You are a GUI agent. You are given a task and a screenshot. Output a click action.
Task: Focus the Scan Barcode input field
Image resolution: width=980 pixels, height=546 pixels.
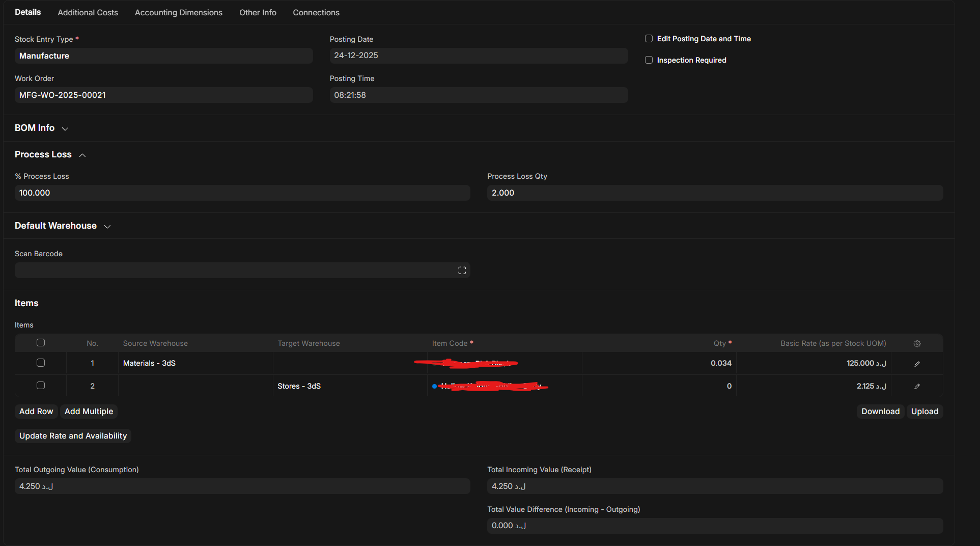click(234, 270)
